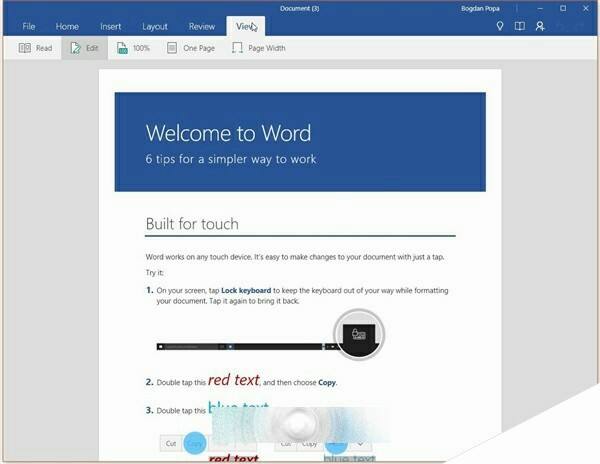
Task: Click the Share person icon
Action: [540, 26]
